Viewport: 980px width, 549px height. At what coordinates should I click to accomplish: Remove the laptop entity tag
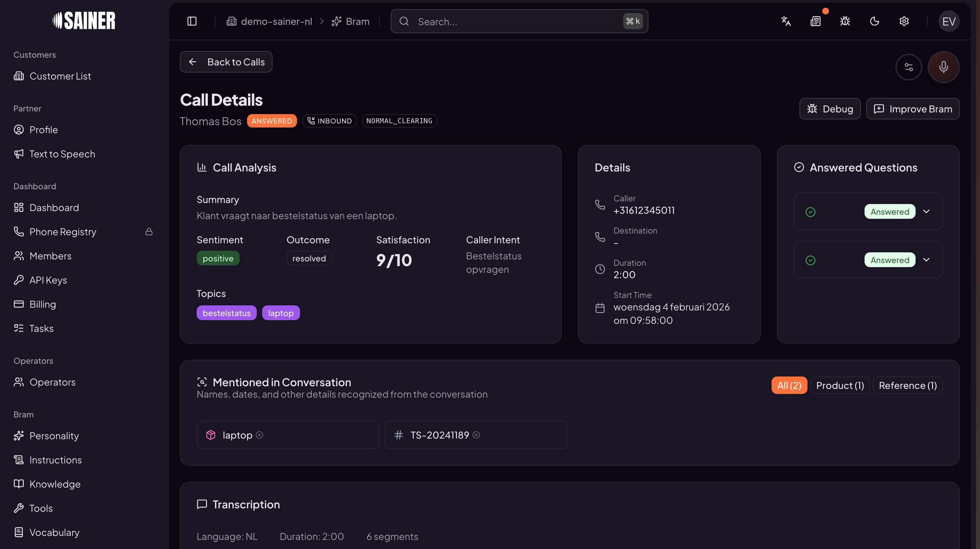click(x=259, y=435)
